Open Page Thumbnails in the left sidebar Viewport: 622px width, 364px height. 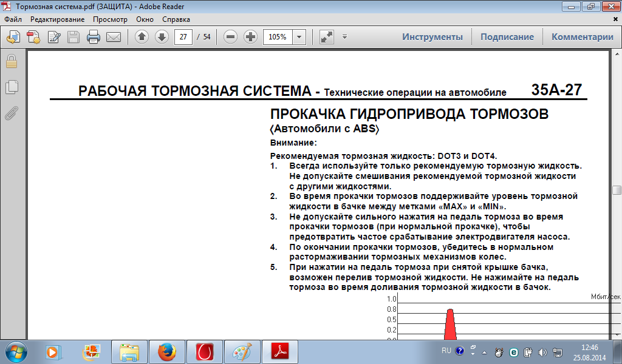[x=11, y=87]
